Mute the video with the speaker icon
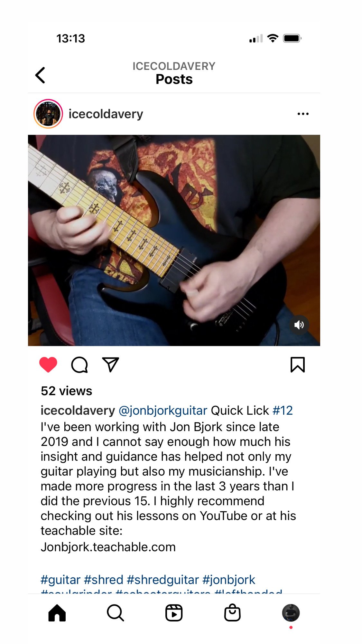This screenshot has width=362, height=644. (299, 325)
